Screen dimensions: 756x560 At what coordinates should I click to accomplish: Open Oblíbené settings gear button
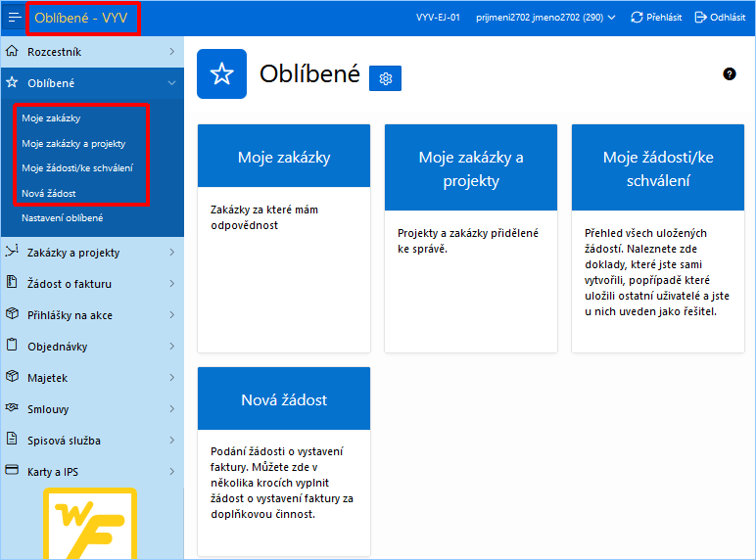click(x=385, y=78)
